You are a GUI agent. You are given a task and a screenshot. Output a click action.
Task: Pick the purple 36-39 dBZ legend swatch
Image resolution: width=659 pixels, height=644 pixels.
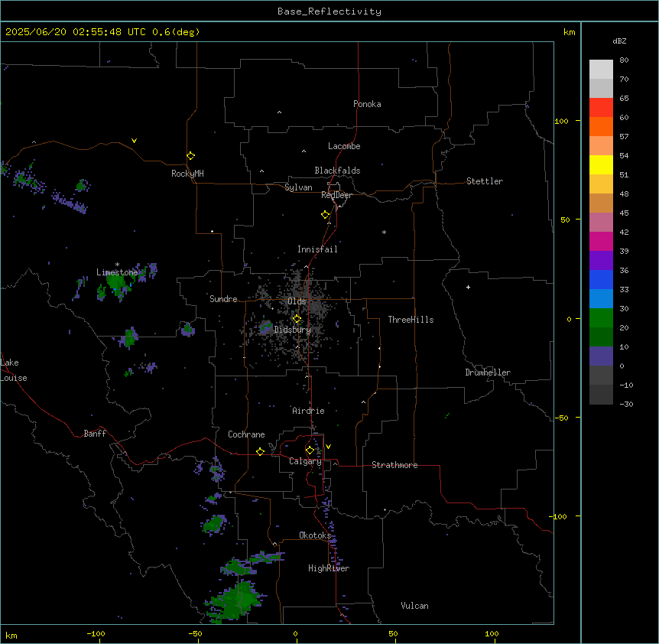click(x=601, y=260)
